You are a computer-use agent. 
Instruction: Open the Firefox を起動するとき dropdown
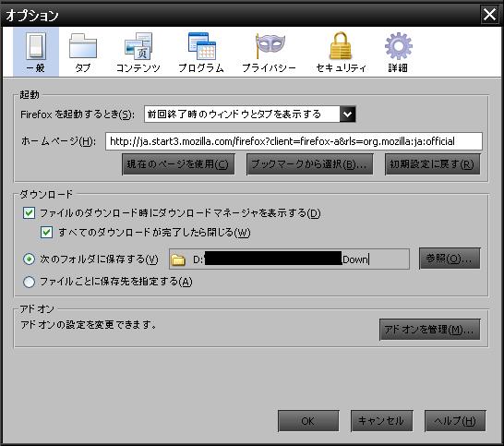pyautogui.click(x=250, y=114)
